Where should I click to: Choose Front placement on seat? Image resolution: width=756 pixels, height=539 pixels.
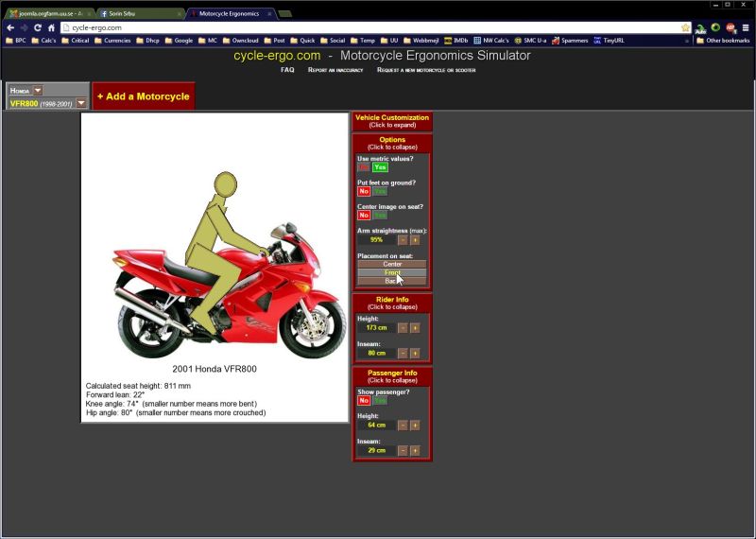click(392, 272)
